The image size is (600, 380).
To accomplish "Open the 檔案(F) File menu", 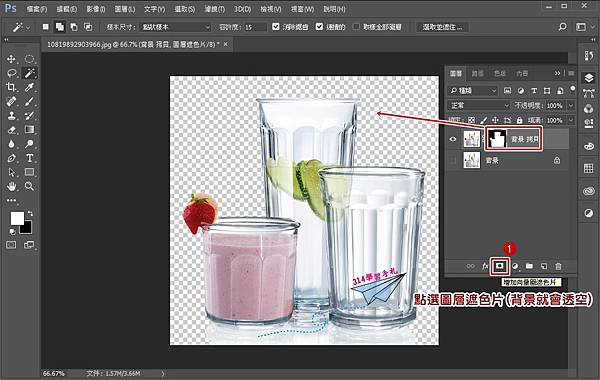I will [37, 9].
